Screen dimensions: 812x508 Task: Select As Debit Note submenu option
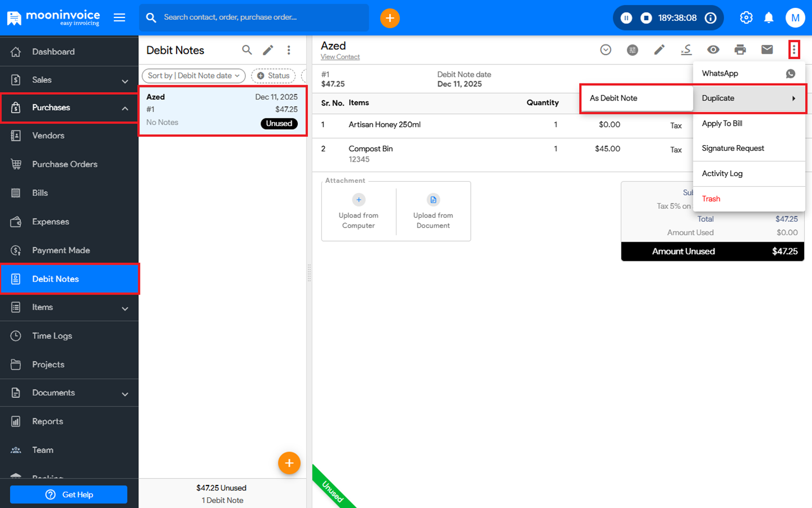coord(614,98)
